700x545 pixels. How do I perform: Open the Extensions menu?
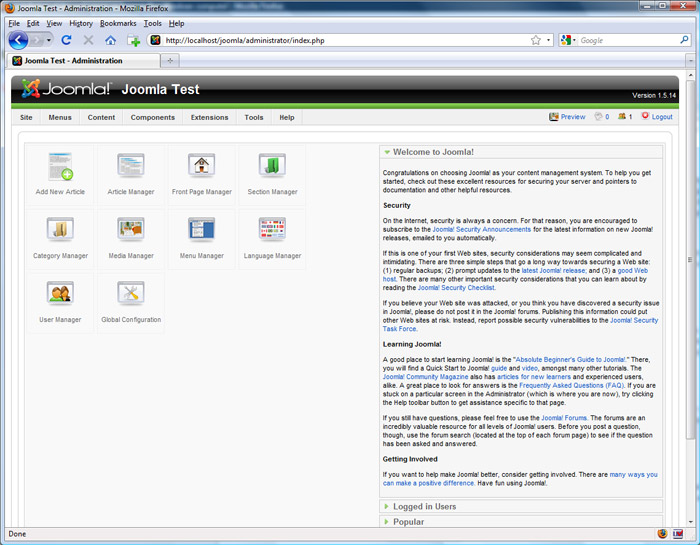click(209, 117)
